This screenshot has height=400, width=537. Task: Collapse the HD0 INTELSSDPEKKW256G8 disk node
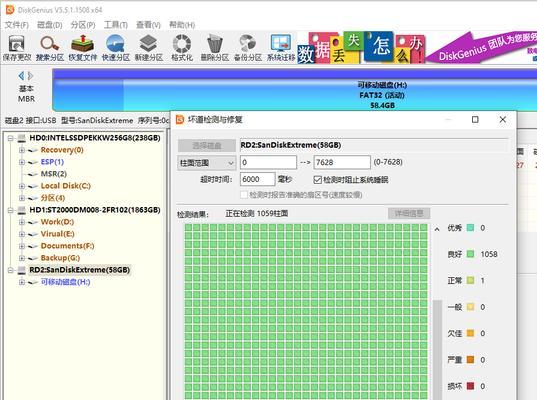point(11,138)
